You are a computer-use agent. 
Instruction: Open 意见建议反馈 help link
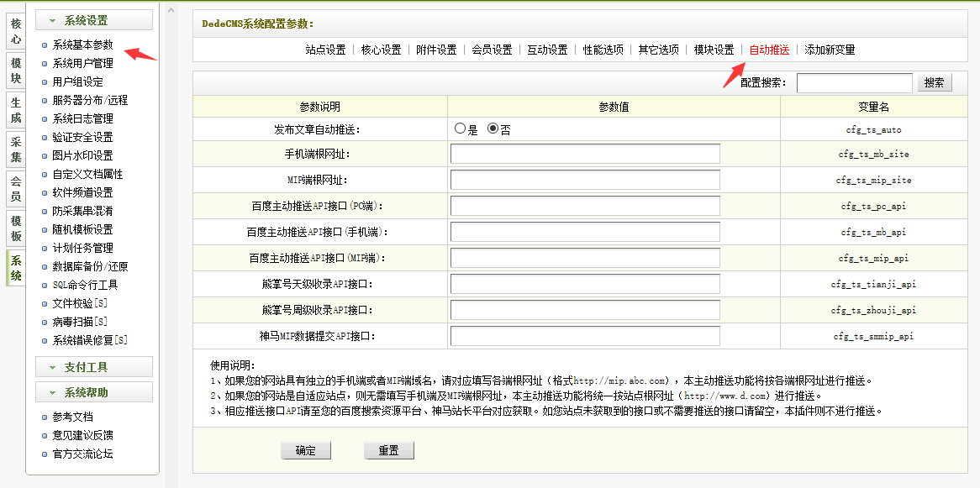(83, 436)
